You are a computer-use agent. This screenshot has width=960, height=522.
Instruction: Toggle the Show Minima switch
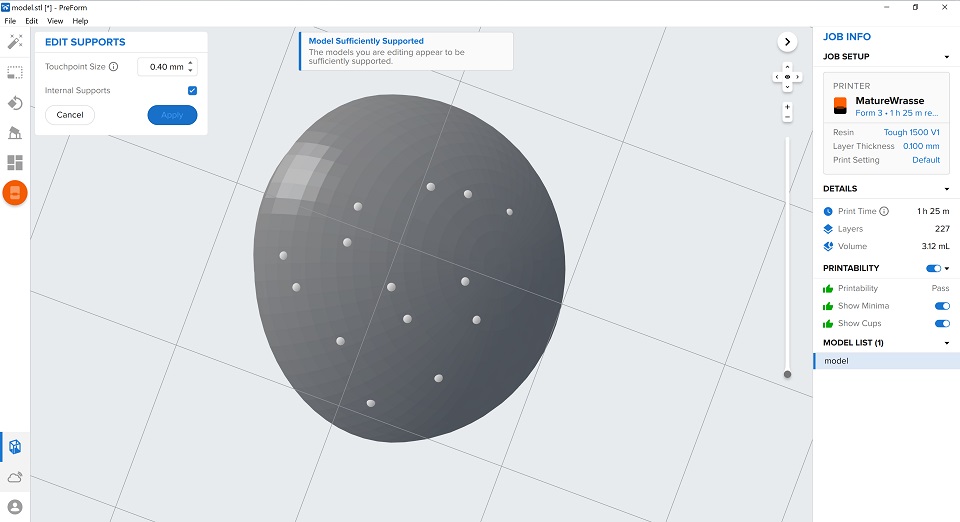click(x=941, y=306)
